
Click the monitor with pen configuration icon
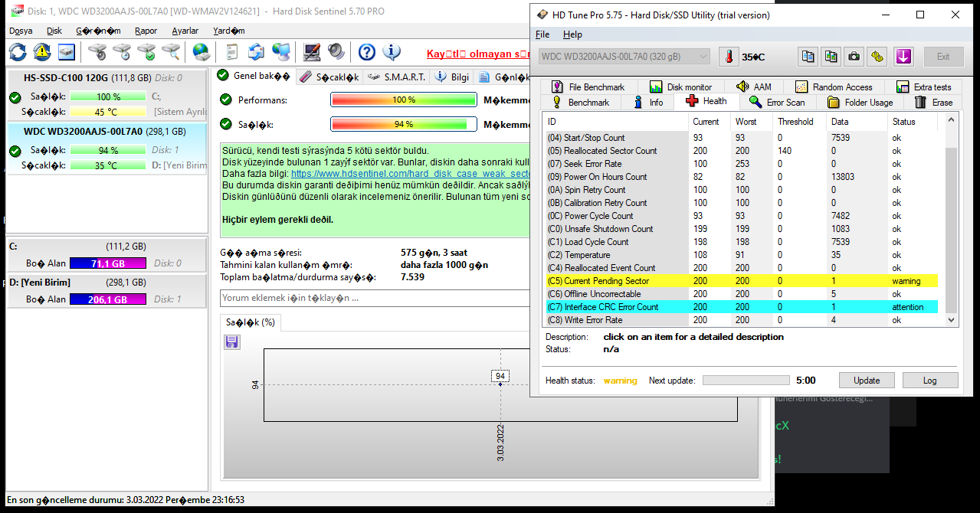(x=311, y=52)
